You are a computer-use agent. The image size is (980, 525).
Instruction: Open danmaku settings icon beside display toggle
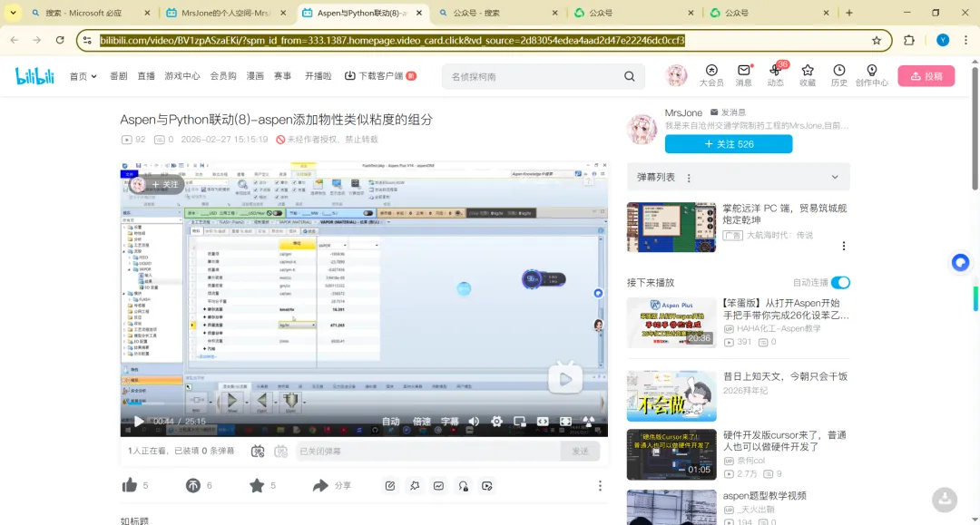click(x=280, y=451)
